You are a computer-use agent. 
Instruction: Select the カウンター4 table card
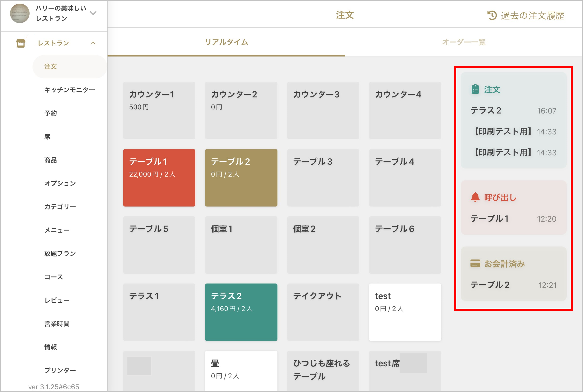point(405,110)
